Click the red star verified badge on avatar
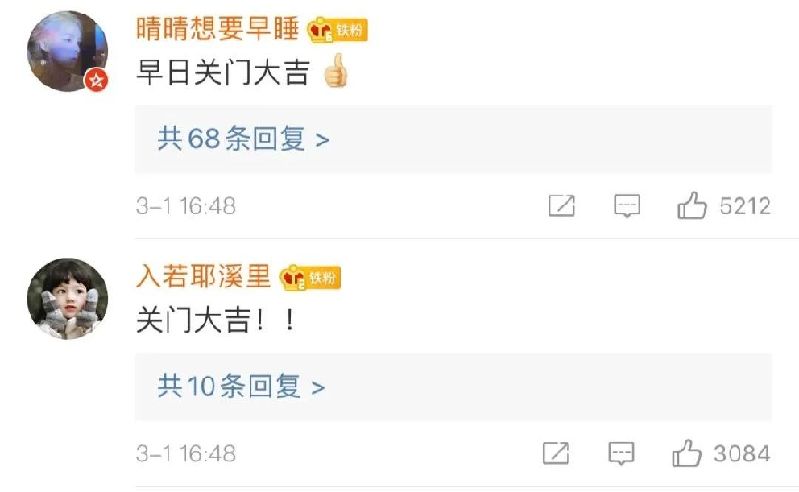The width and height of the screenshot is (799, 492). click(96, 80)
